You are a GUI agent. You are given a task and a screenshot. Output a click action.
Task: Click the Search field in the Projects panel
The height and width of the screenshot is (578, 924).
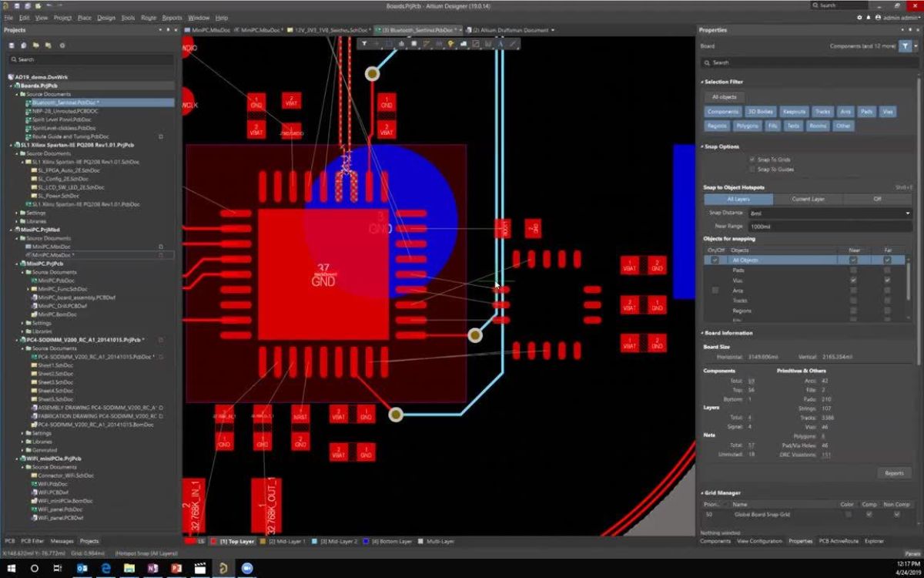coord(77,59)
